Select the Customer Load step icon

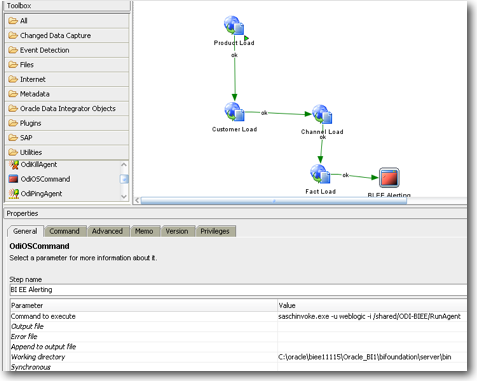(234, 112)
